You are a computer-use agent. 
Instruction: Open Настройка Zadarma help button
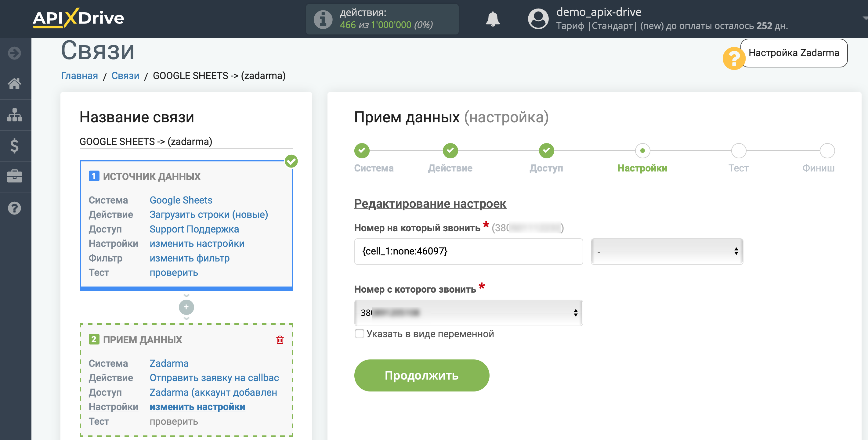coord(794,53)
